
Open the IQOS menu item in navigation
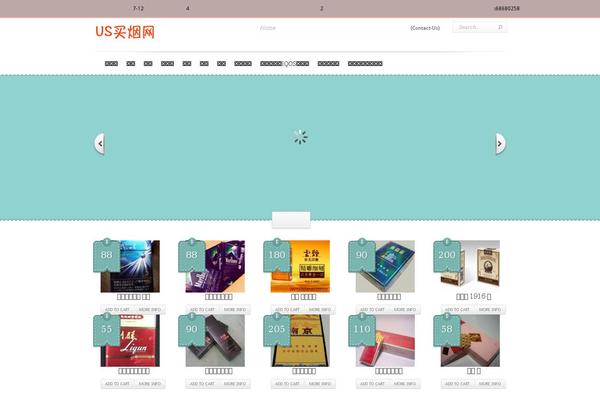pyautogui.click(x=285, y=64)
